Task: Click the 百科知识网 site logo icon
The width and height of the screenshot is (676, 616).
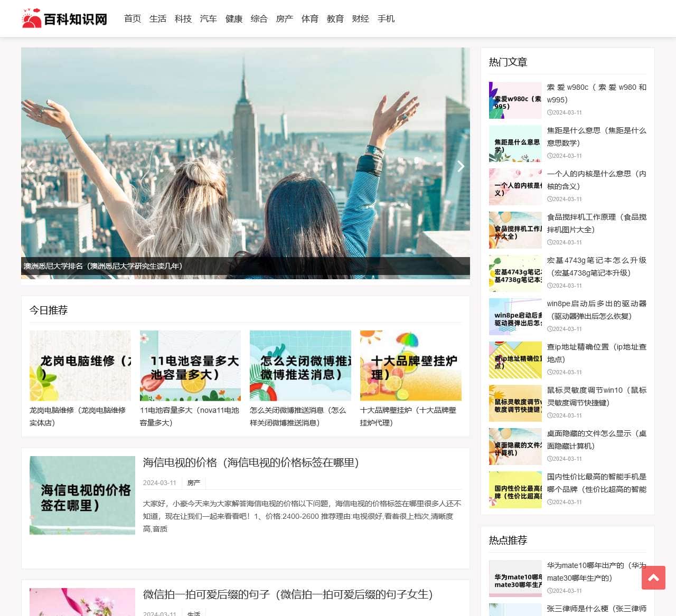Action: point(32,17)
